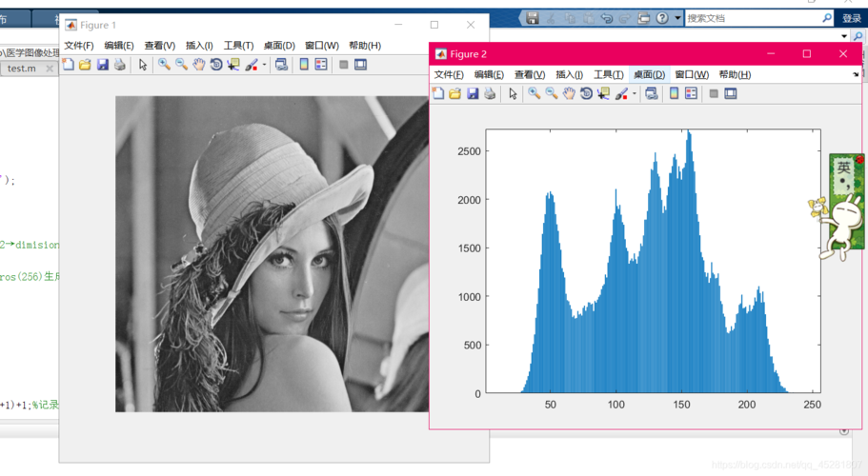The image size is (868, 476).
Task: Click dock arrow in Figure 2 menu bar
Action: click(x=856, y=74)
